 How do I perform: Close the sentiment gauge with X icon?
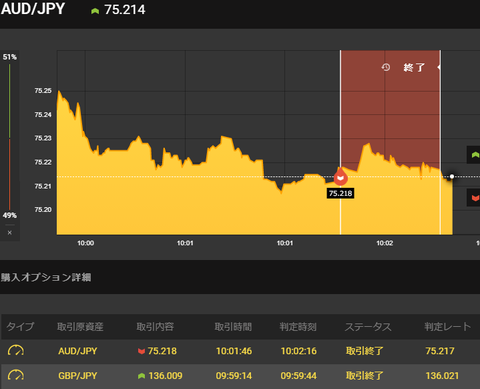(10, 233)
